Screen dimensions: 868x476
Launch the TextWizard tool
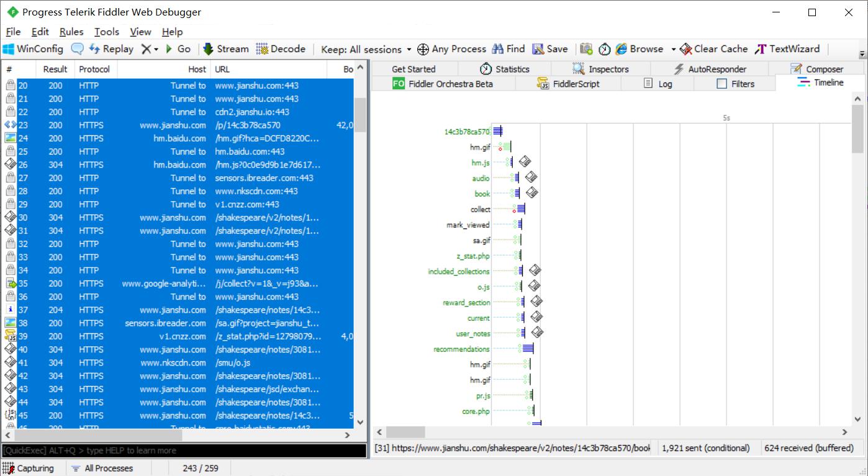(x=787, y=49)
